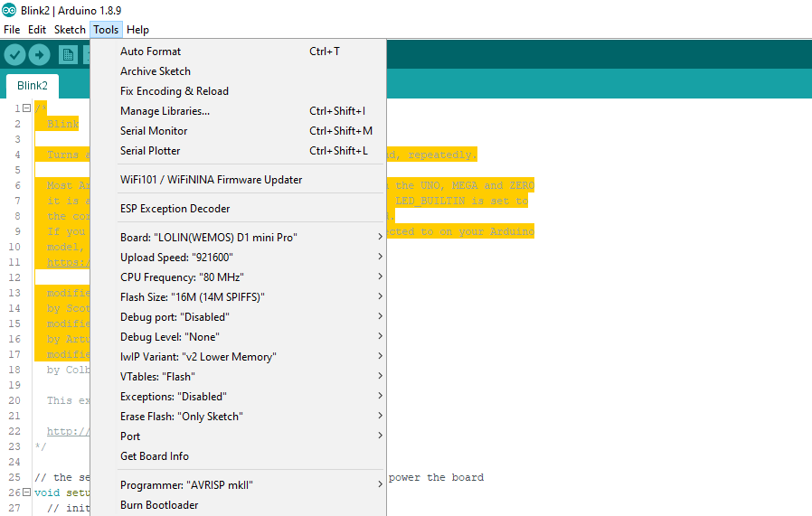Expand the CPU Frequency 80 MHz submenu
812x516 pixels.
tap(238, 277)
